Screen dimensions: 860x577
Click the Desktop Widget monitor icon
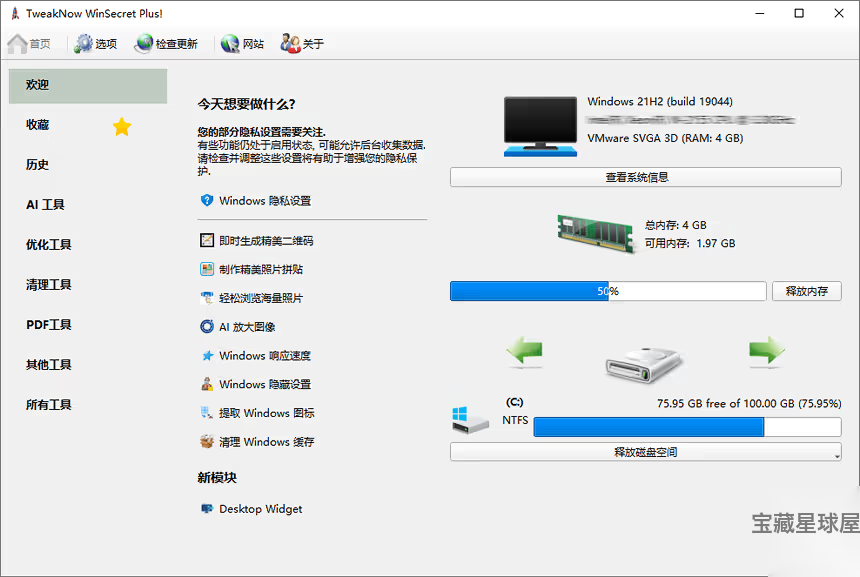tap(207, 508)
